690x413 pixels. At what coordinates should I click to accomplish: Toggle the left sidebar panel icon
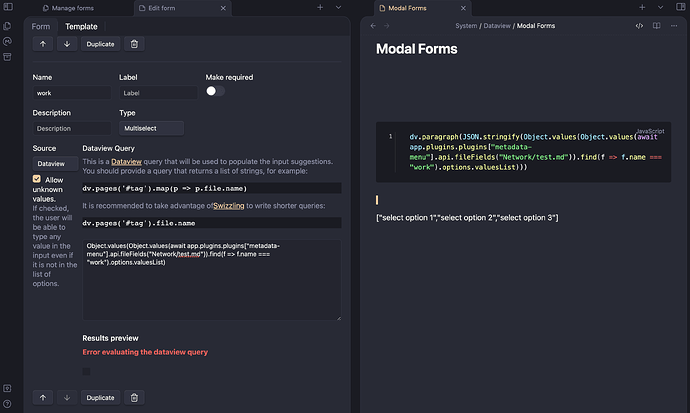[x=8, y=7]
